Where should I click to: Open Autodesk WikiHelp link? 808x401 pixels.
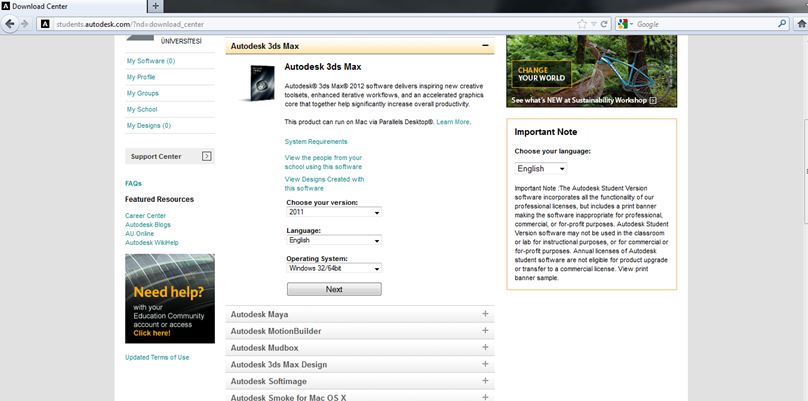pos(152,242)
